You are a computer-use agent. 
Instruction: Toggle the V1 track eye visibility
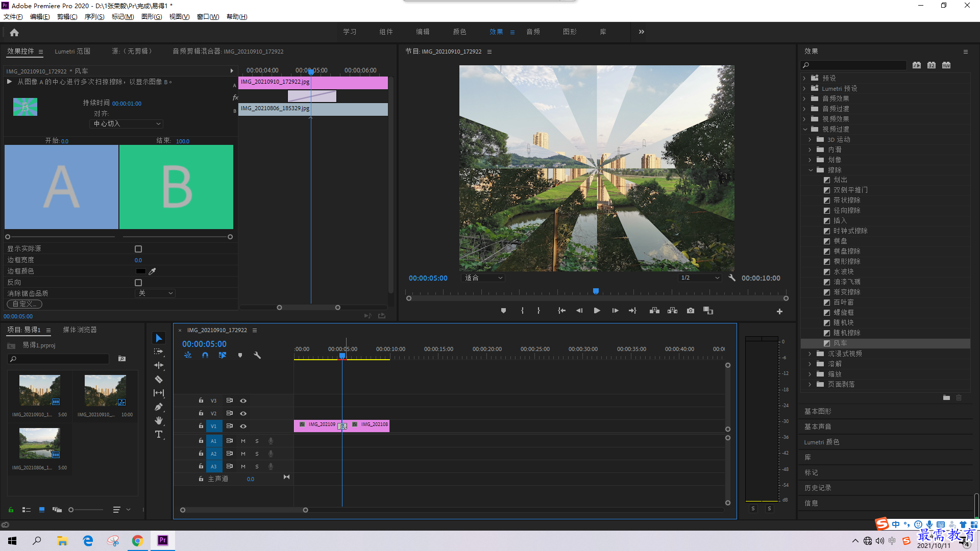[243, 426]
